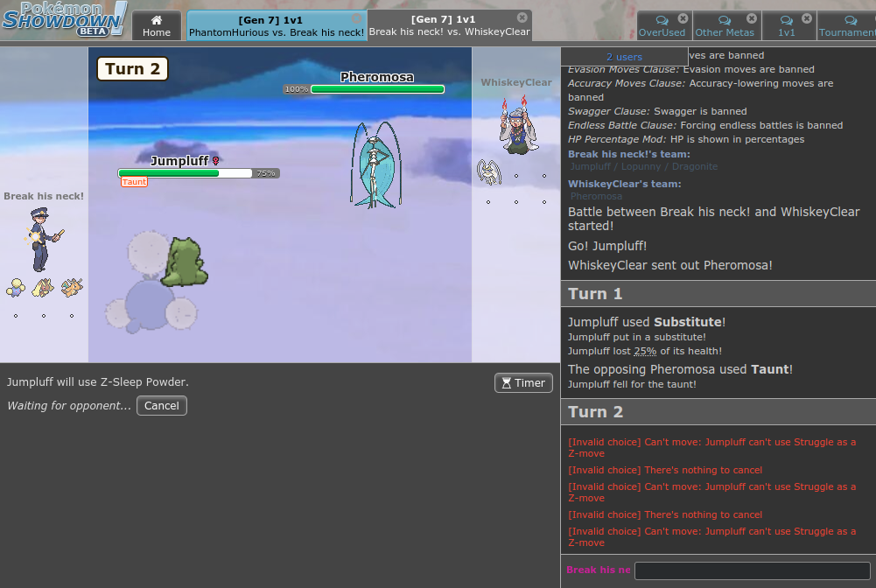876x588 pixels.
Task: Cancel the chosen move
Action: [161, 405]
